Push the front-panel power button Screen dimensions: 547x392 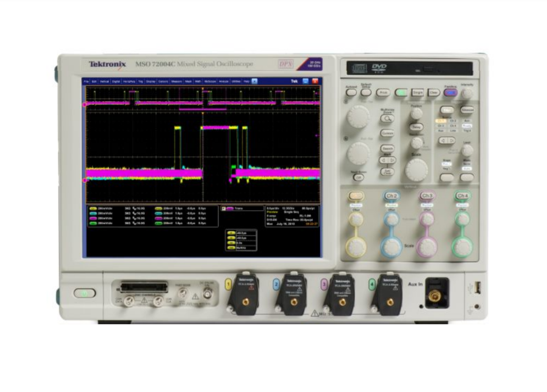click(85, 293)
